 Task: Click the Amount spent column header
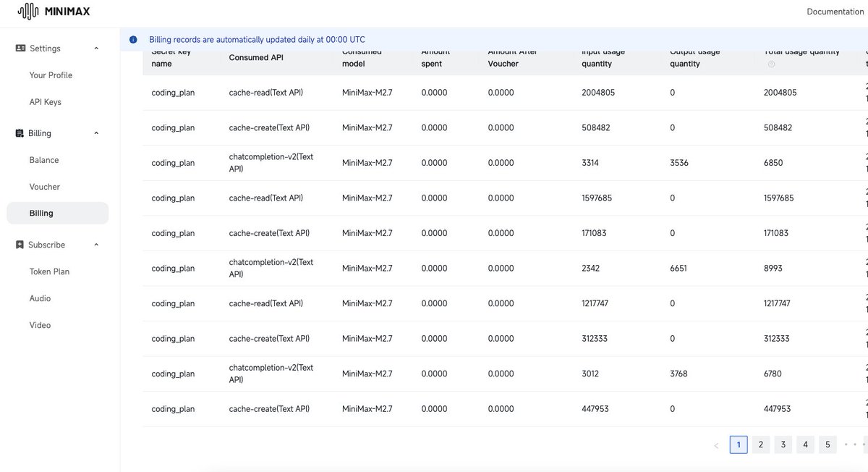pos(435,57)
